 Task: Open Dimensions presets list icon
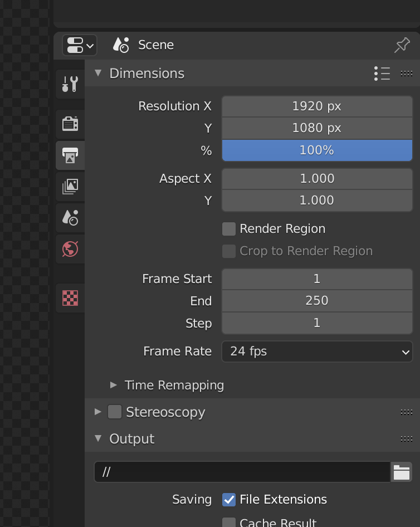pos(382,74)
